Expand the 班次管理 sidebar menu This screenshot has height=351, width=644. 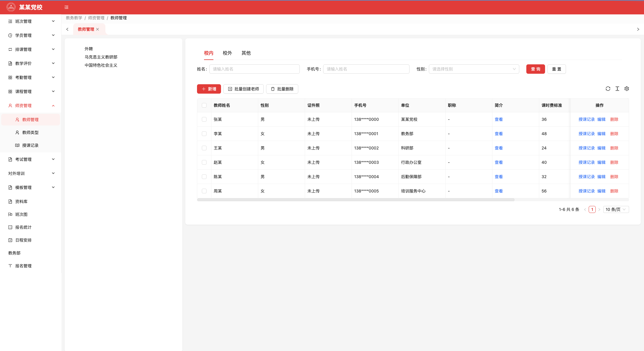30,21
